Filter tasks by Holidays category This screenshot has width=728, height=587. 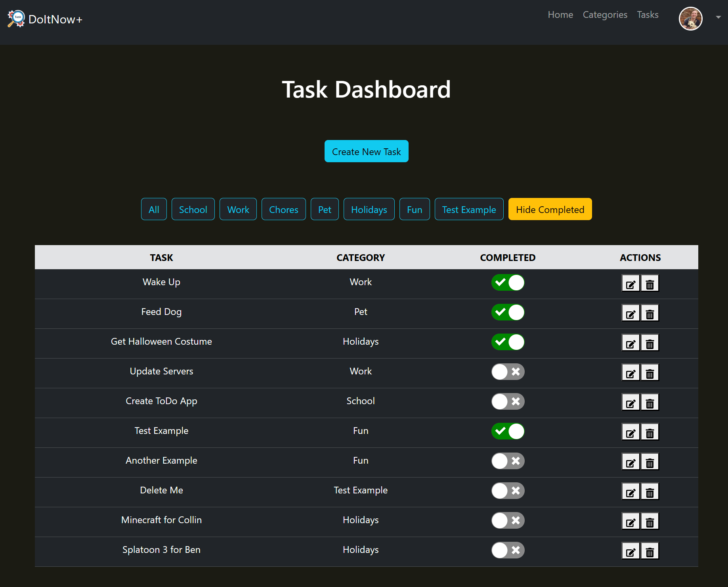pos(369,209)
